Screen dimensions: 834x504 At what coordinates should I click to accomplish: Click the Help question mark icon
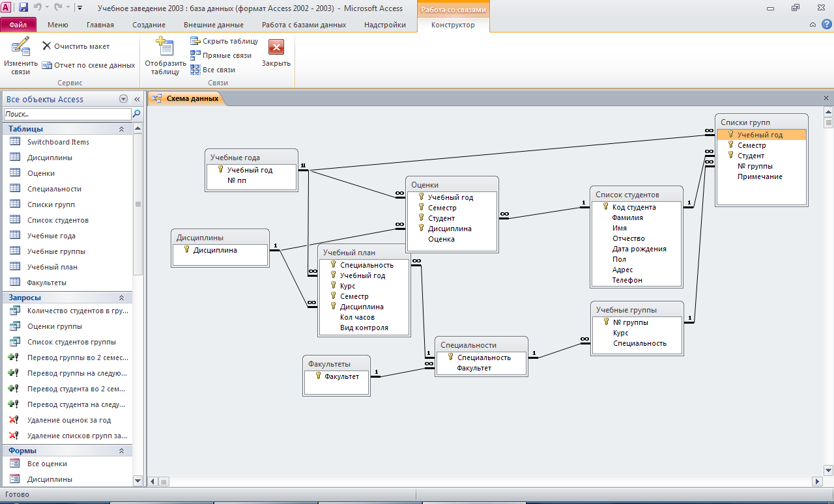[x=826, y=24]
